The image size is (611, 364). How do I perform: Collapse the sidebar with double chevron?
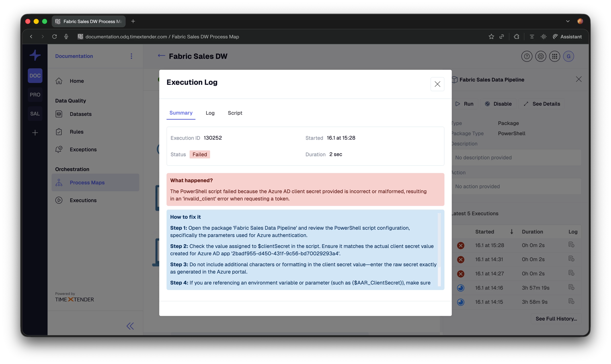130,326
